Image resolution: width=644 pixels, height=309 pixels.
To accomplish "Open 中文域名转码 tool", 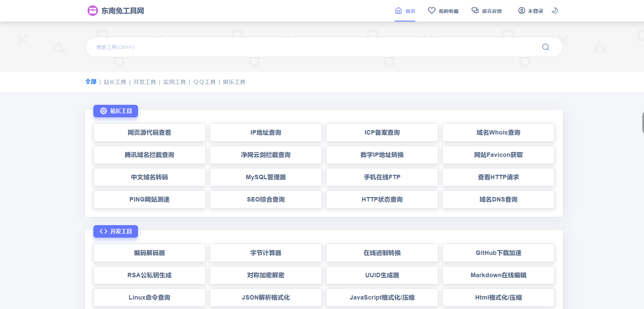I will (149, 177).
